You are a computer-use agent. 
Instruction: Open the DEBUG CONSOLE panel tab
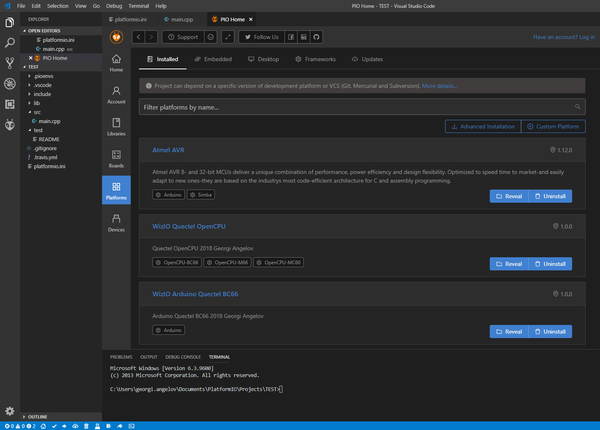(x=183, y=357)
